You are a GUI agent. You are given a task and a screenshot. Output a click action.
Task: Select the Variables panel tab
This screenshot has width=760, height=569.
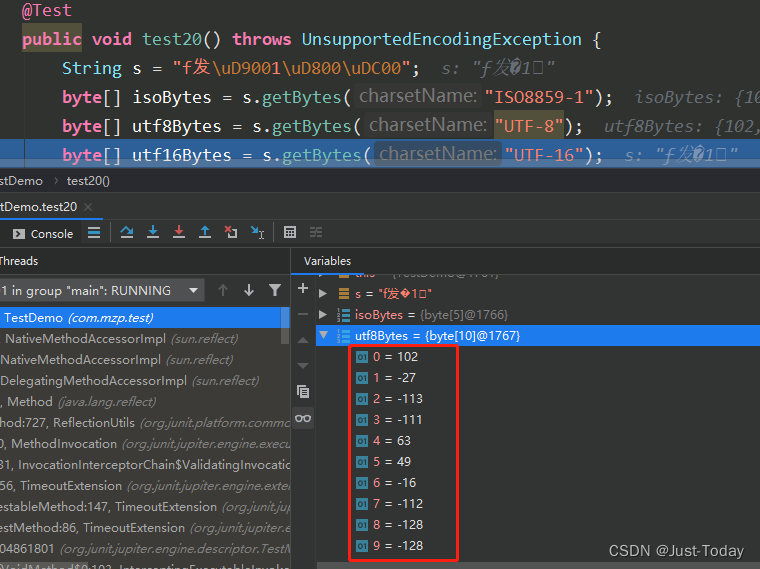click(x=327, y=261)
